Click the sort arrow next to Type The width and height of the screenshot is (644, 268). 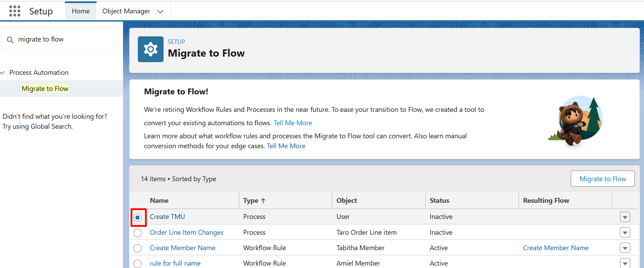[x=263, y=201]
